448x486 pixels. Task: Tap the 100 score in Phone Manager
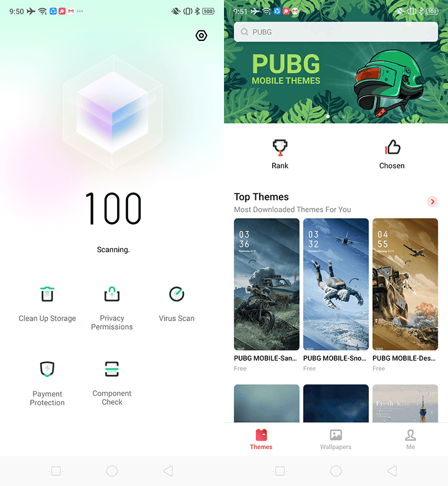click(x=113, y=208)
